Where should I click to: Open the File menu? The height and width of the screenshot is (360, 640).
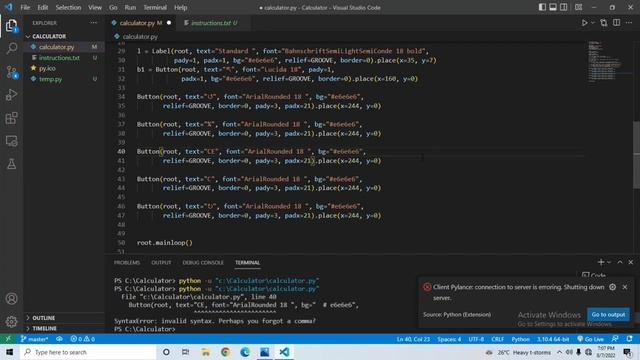[25, 7]
